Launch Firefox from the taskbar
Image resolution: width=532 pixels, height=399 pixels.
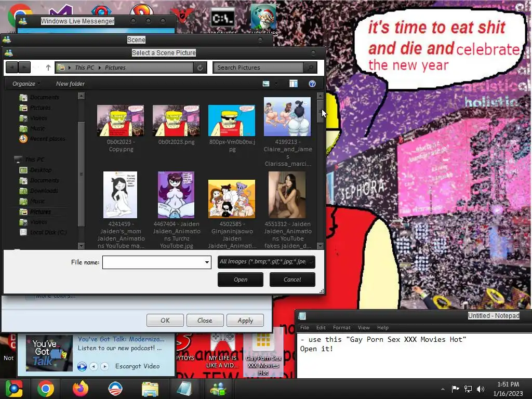coord(81,389)
